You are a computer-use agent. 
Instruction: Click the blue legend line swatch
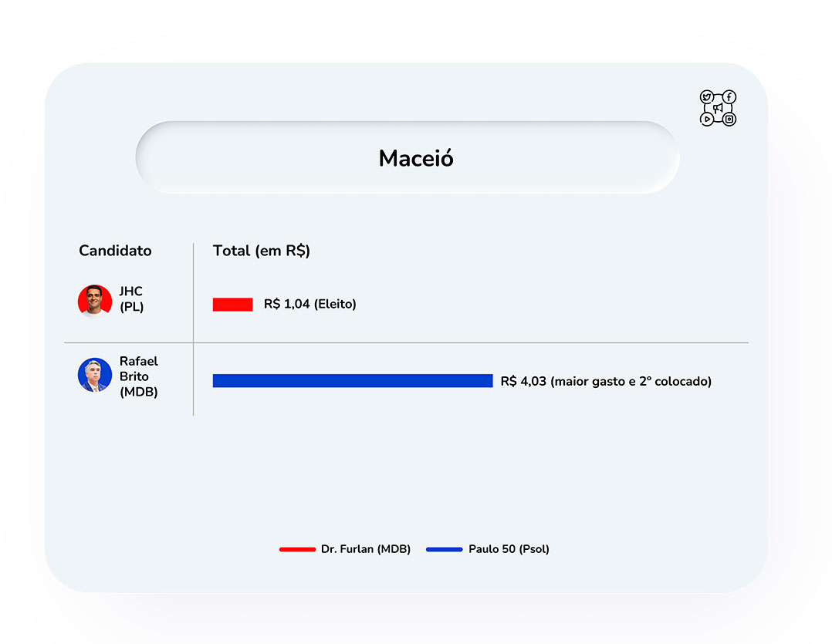tap(445, 550)
